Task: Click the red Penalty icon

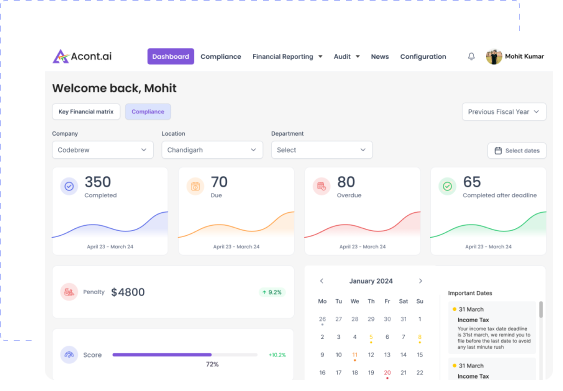Action: pos(69,292)
